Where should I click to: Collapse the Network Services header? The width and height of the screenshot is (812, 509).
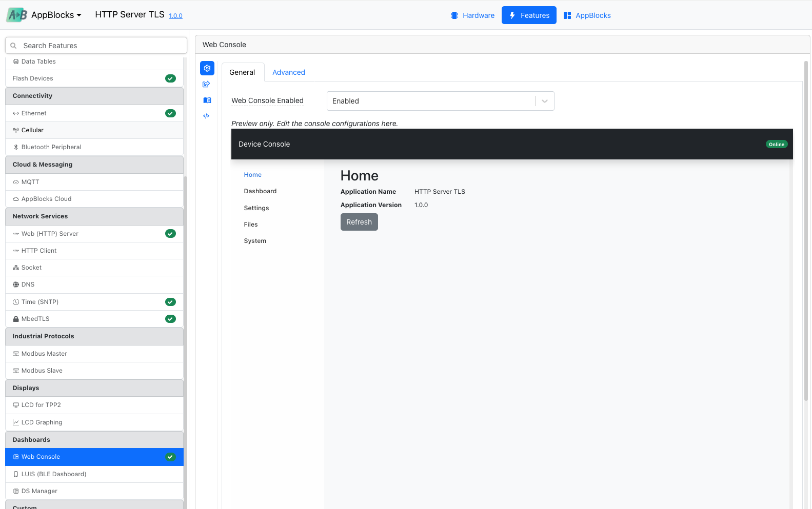point(94,216)
